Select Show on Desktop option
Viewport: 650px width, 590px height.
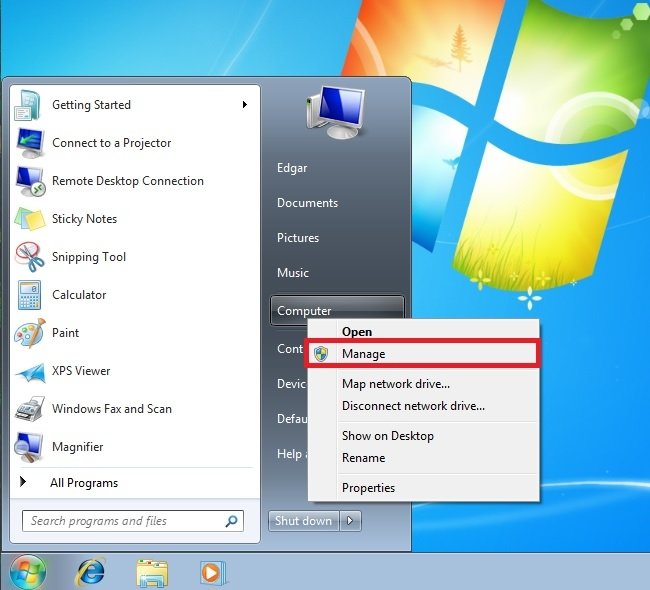423,436
